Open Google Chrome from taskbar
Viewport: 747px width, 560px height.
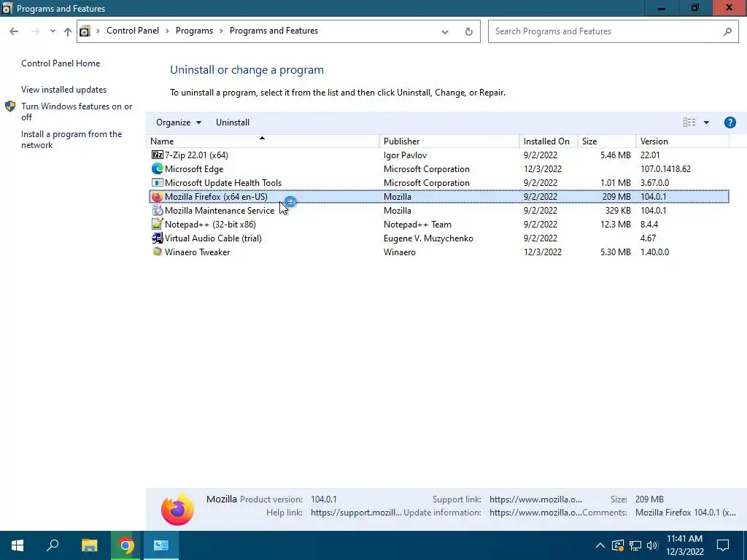tap(125, 545)
